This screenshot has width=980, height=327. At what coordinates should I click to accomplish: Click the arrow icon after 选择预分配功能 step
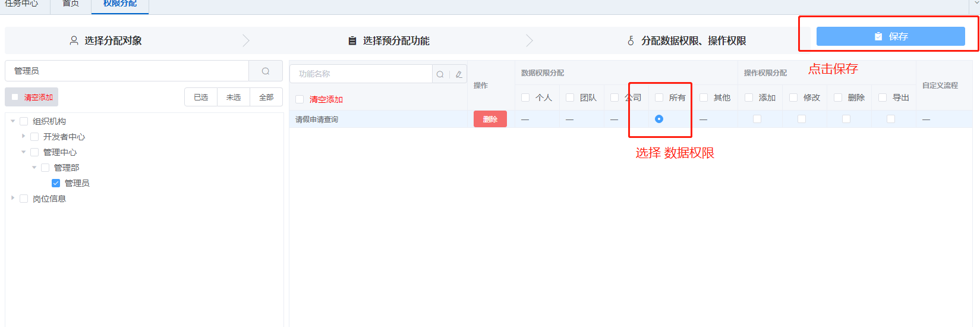[530, 40]
